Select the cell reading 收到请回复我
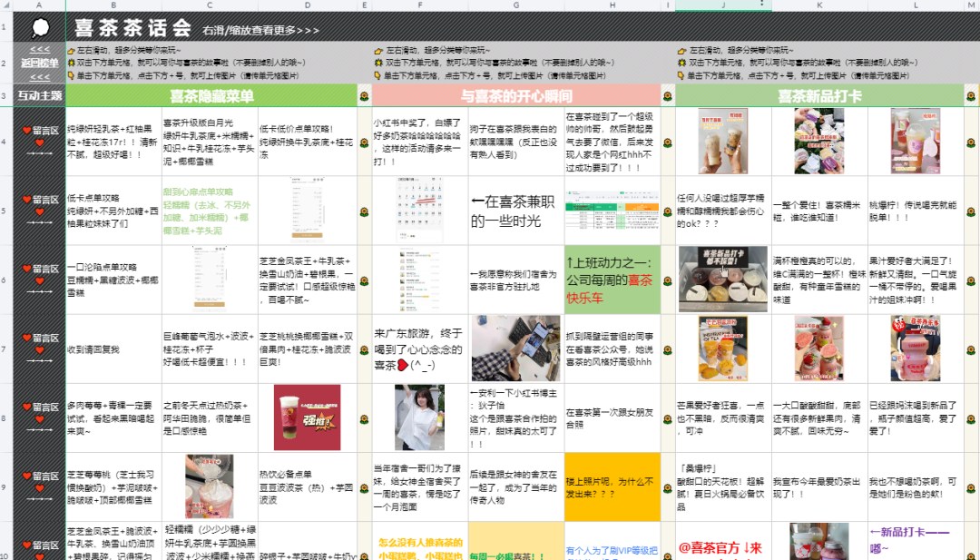Image resolution: width=980 pixels, height=560 pixels. [x=113, y=349]
